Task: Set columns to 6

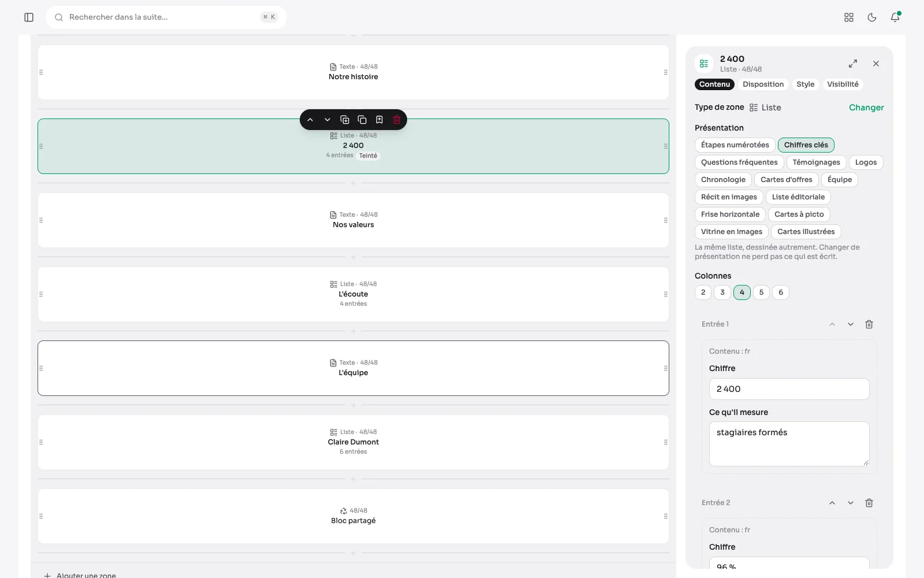Action: 781,292
